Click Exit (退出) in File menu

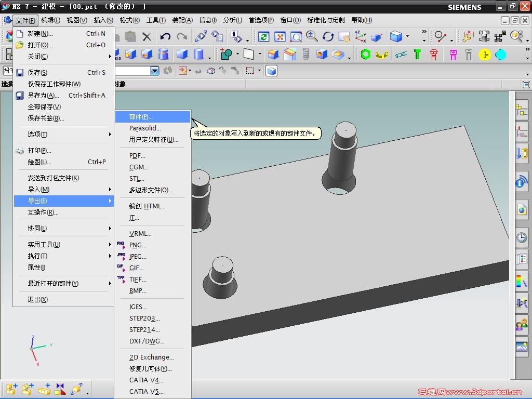pos(37,299)
